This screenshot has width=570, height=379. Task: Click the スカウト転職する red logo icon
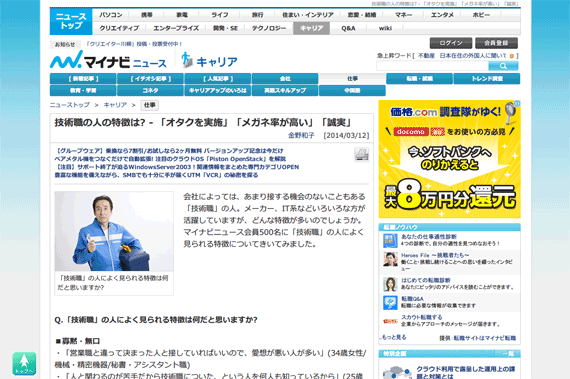pos(390,321)
